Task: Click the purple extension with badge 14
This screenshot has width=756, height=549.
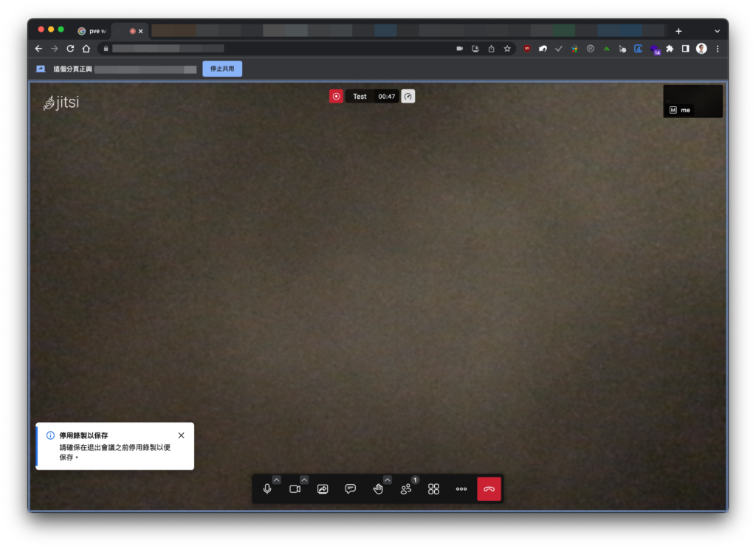Action: pos(654,49)
